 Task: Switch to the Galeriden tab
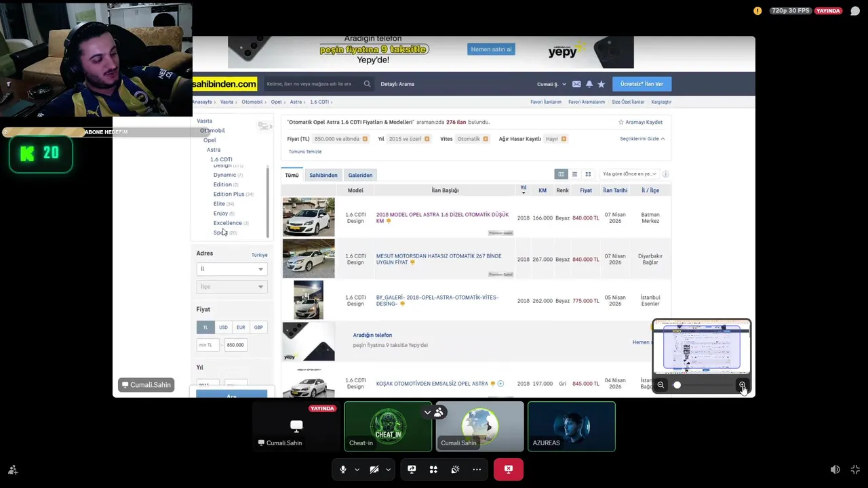[x=360, y=175]
